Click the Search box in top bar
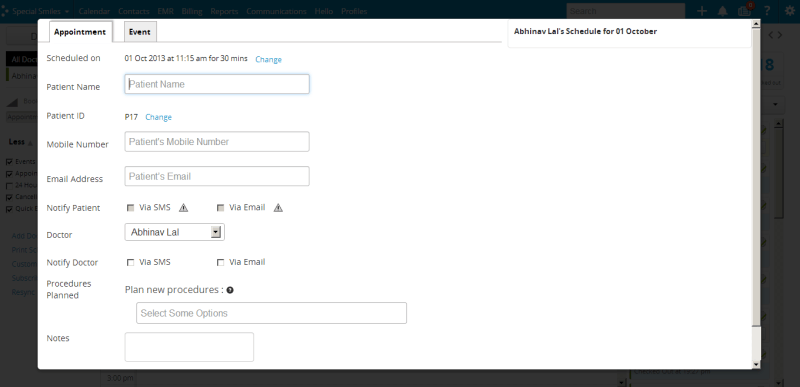The width and height of the screenshot is (800, 387). point(626,11)
